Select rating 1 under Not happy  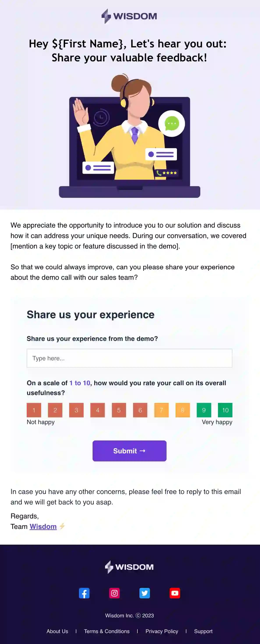[34, 410]
